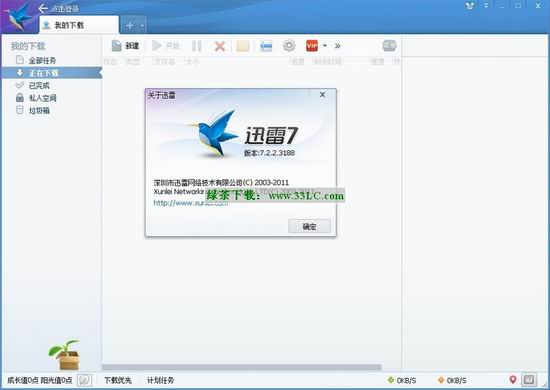This screenshot has width=550, height=390.
Task: Click the New task (新建) button
Action: (x=125, y=46)
